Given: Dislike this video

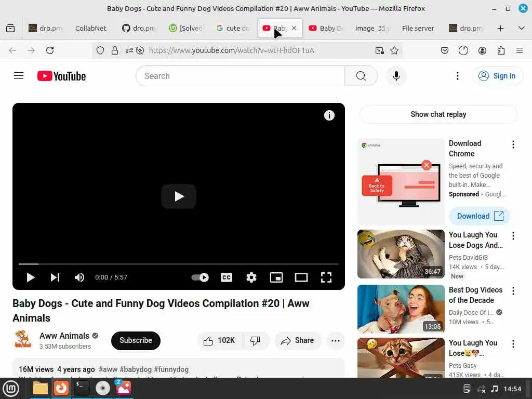Looking at the screenshot, I should point(256,341).
